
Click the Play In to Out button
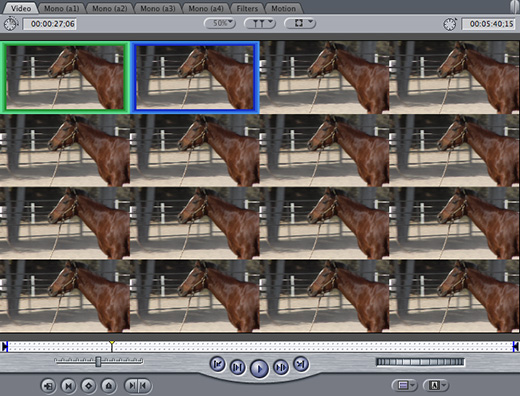[x=237, y=367]
